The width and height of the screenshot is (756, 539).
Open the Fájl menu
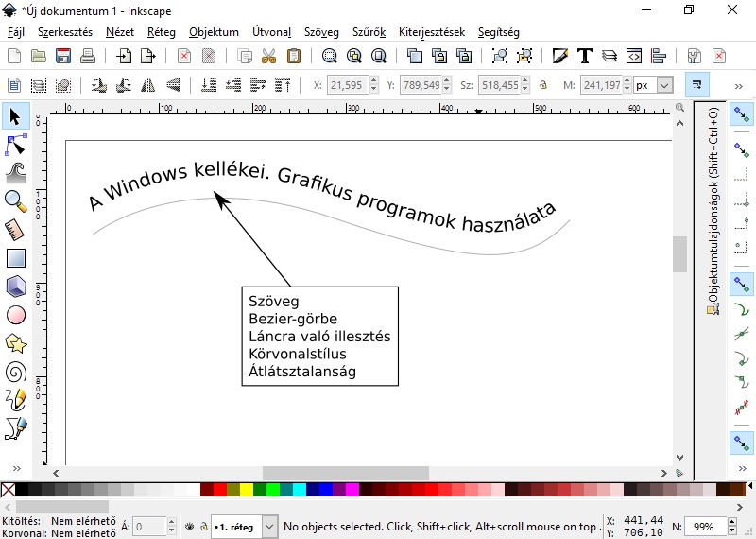click(x=16, y=32)
